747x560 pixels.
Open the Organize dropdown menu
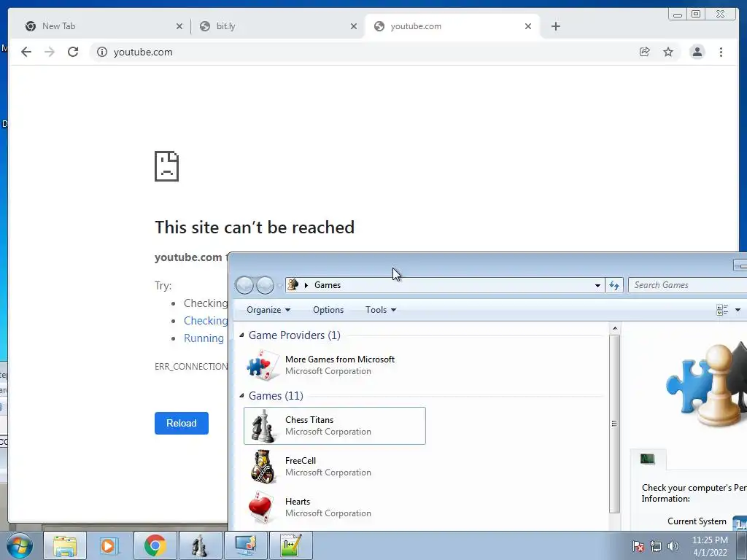point(268,309)
